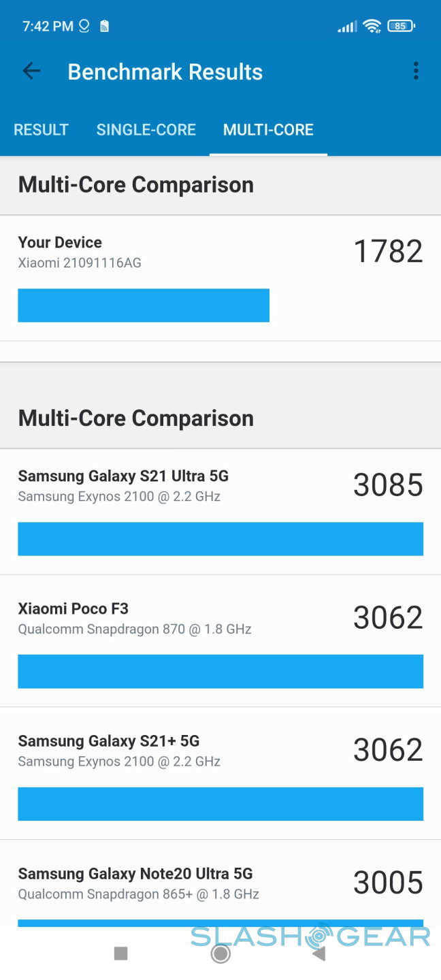Tap the back arrow icon
The image size is (441, 980).
(31, 71)
